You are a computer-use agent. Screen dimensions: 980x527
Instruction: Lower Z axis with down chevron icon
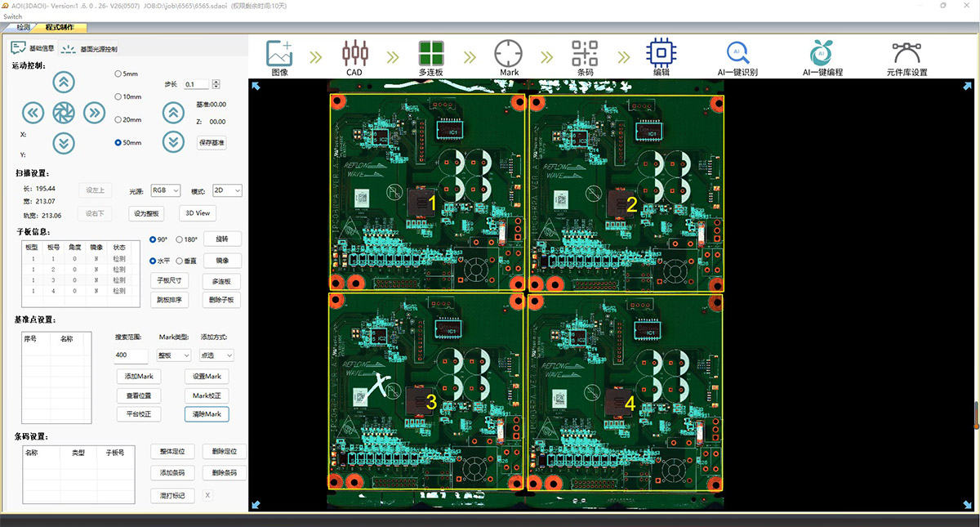click(172, 141)
